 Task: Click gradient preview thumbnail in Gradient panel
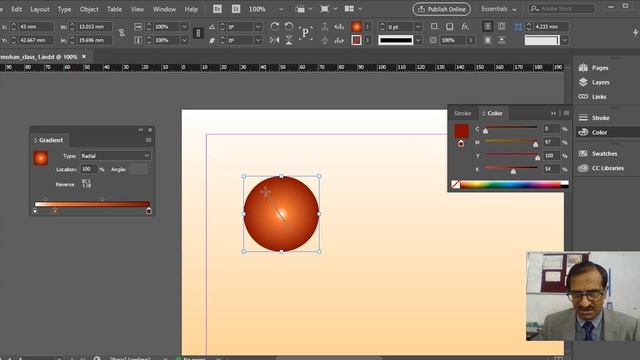pos(40,158)
